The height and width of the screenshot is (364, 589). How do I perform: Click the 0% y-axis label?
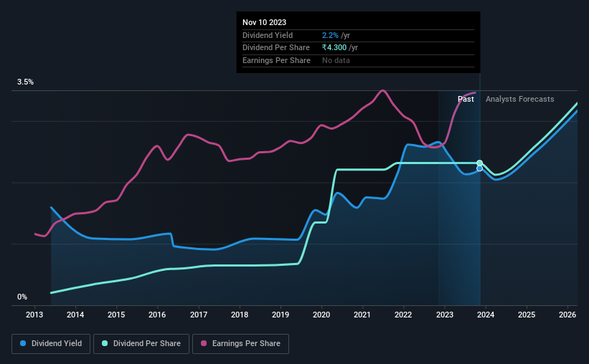[22, 297]
